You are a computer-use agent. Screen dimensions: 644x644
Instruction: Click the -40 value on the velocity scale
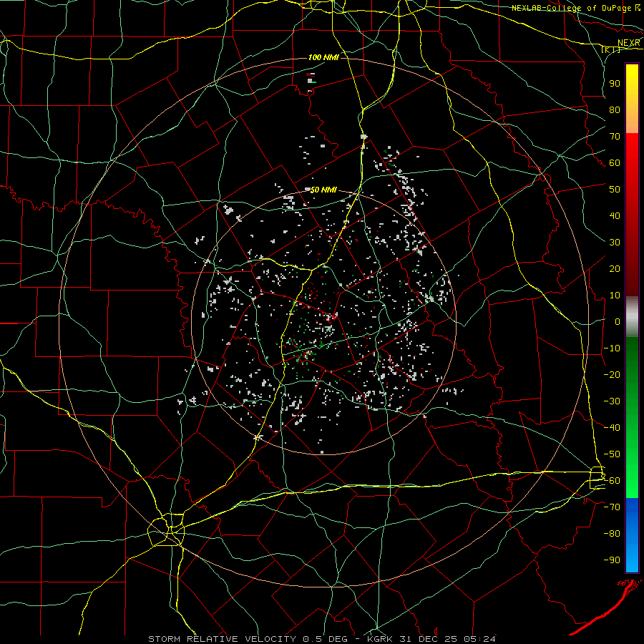point(612,428)
